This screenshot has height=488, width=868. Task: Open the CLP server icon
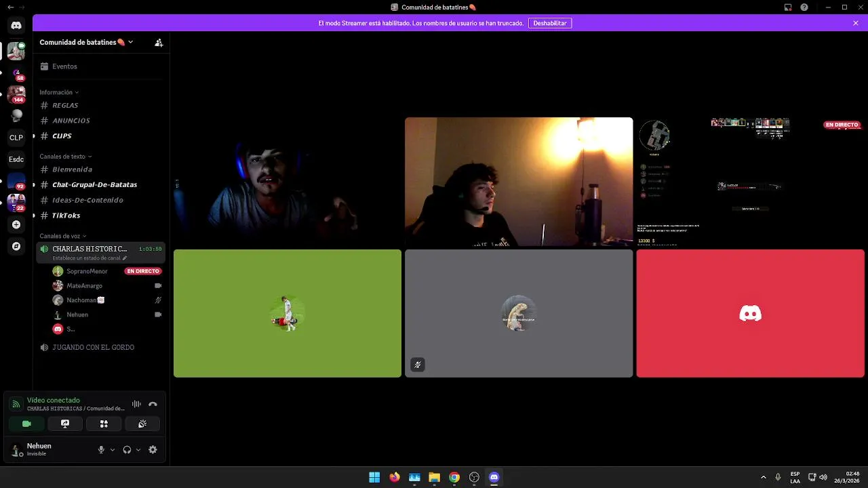click(16, 138)
